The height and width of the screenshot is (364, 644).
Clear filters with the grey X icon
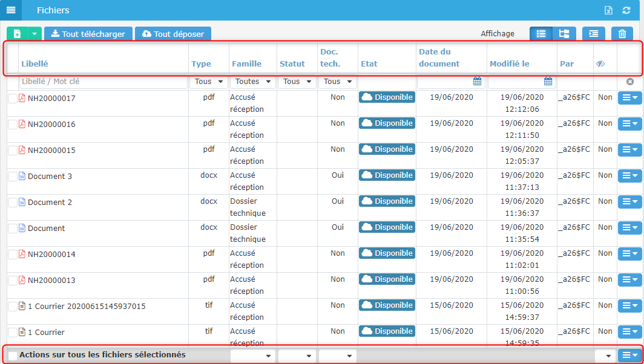pos(630,82)
